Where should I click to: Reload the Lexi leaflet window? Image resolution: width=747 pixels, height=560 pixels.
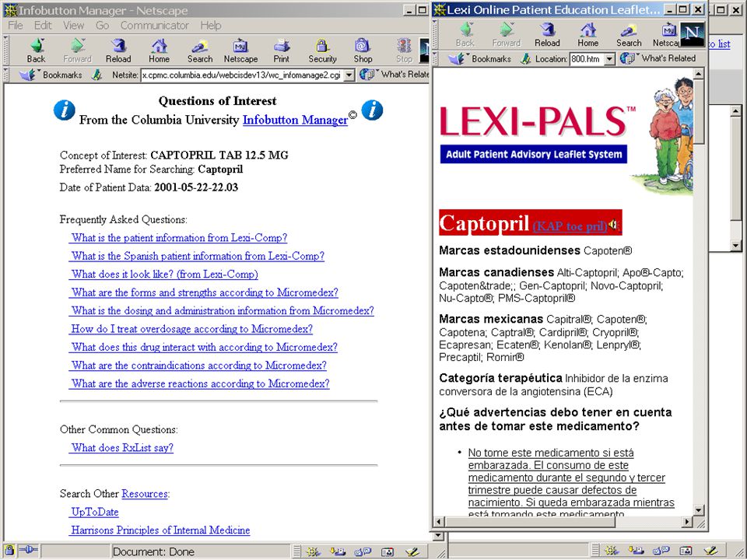click(x=547, y=35)
